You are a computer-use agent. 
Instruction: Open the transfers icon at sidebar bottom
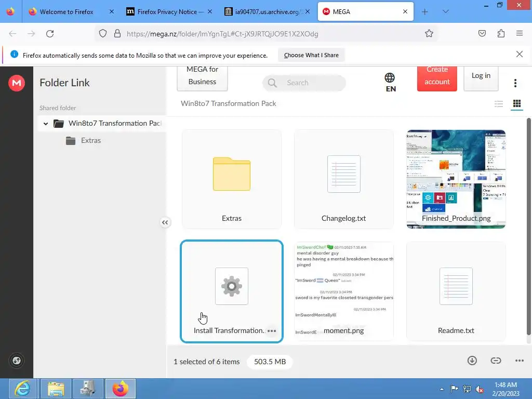[17, 361]
